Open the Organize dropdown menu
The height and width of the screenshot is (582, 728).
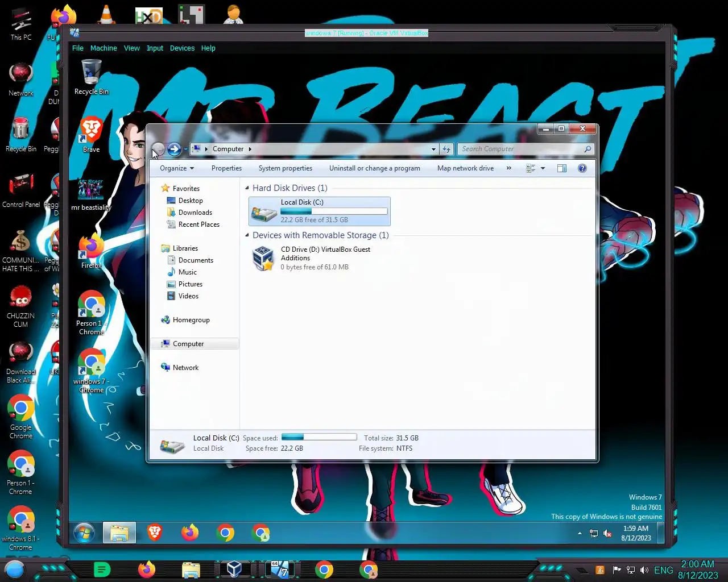[177, 168]
